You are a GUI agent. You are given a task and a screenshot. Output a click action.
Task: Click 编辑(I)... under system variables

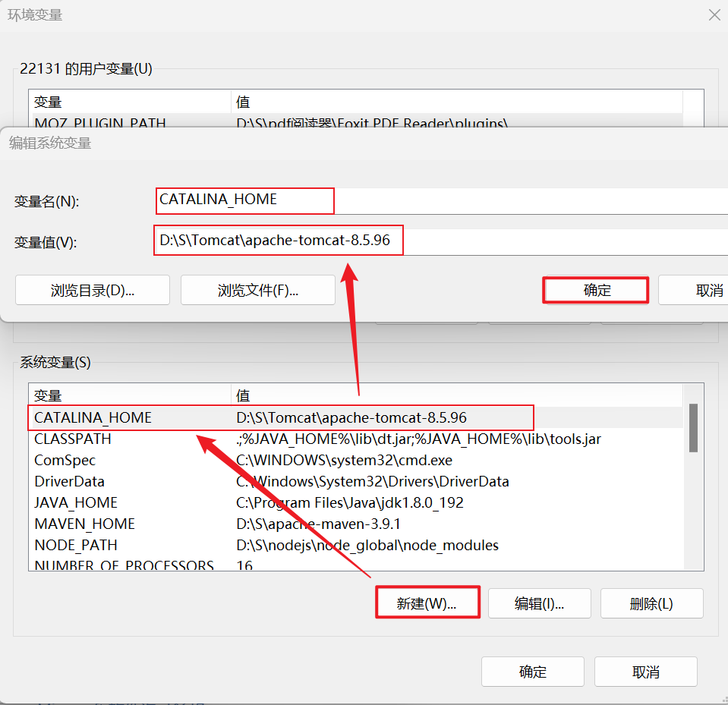coord(540,603)
